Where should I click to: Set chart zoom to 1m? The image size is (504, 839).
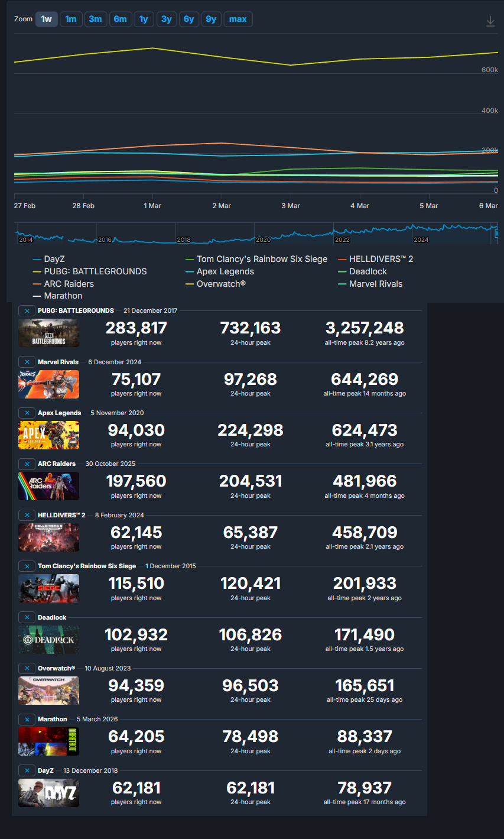point(71,19)
